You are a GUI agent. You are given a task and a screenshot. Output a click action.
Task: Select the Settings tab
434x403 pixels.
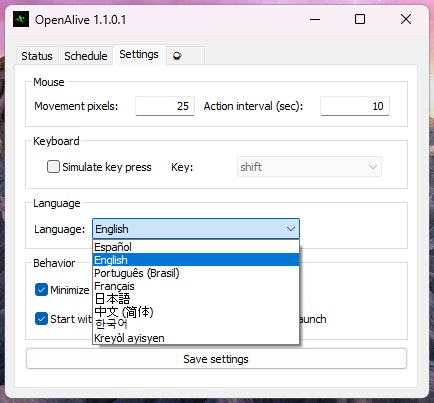(139, 54)
